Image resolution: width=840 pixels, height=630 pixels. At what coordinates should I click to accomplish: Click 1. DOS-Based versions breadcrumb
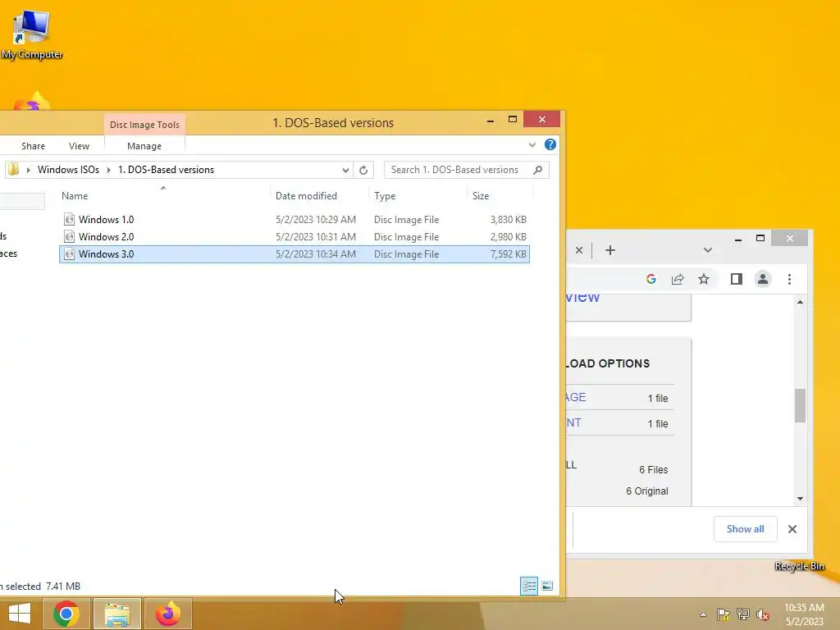(166, 170)
